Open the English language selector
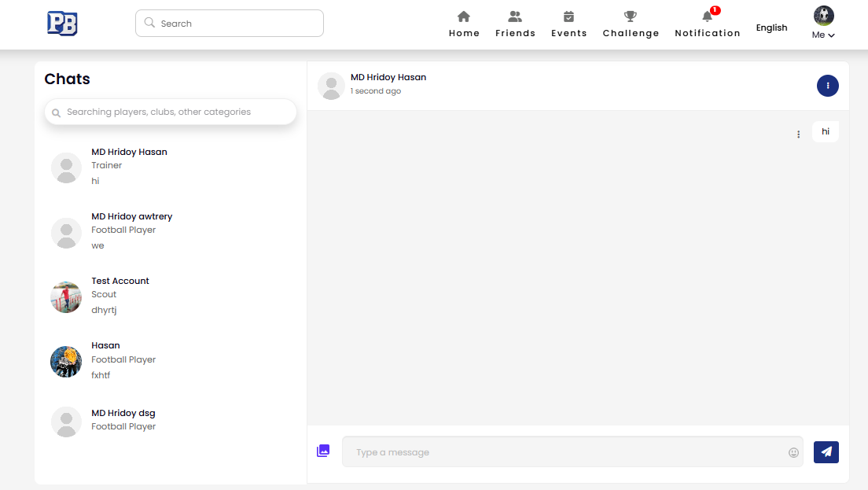Image resolution: width=868 pixels, height=490 pixels. [x=771, y=28]
